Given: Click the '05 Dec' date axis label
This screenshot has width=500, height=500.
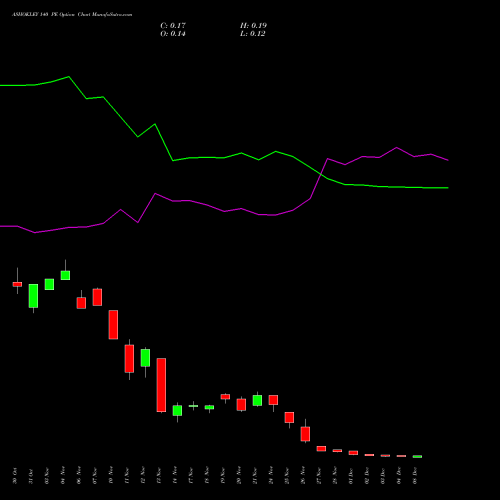Looking at the screenshot, I should coord(415,476).
